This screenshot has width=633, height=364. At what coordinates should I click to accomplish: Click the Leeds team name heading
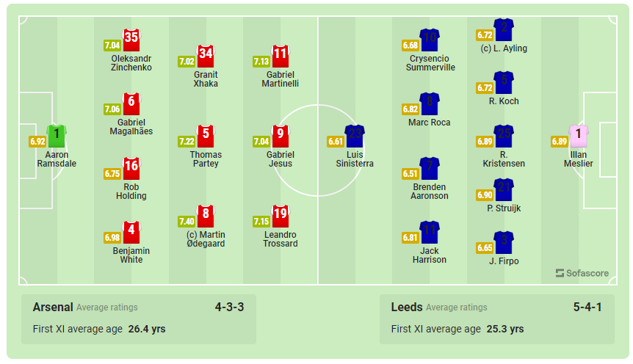pos(407,307)
